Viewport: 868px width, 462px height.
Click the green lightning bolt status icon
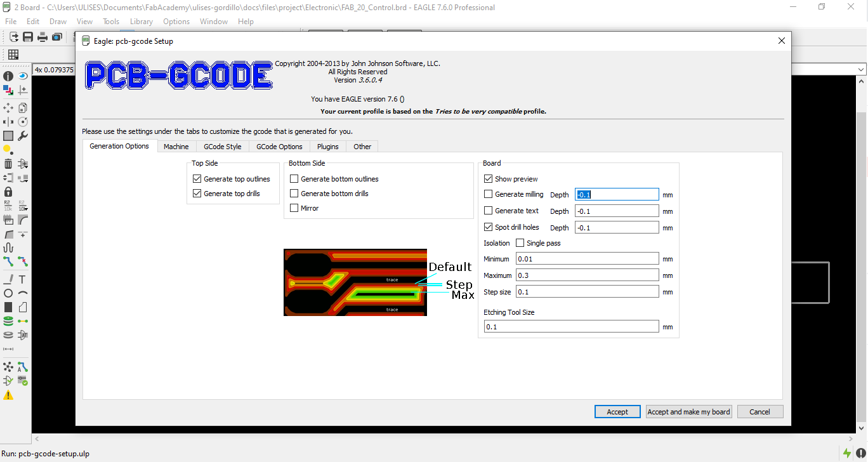(x=847, y=454)
